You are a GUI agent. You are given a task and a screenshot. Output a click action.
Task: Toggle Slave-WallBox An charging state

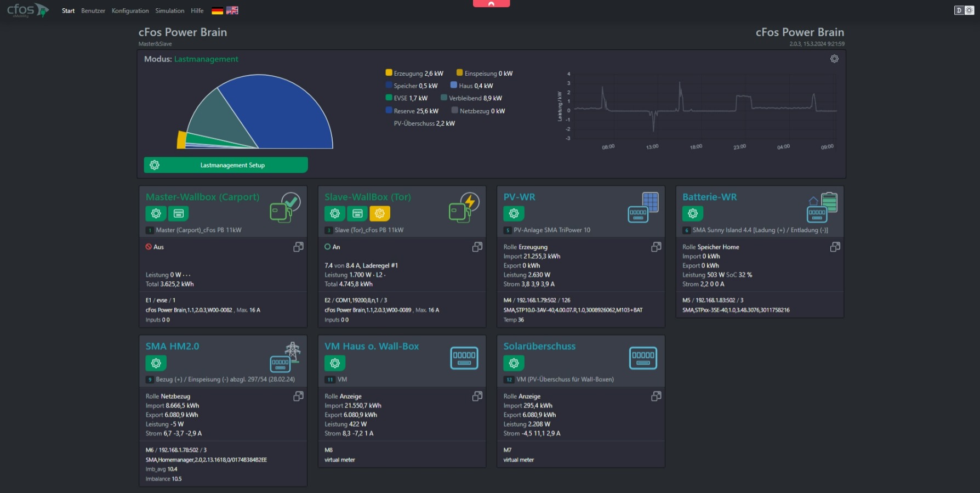[x=332, y=247]
